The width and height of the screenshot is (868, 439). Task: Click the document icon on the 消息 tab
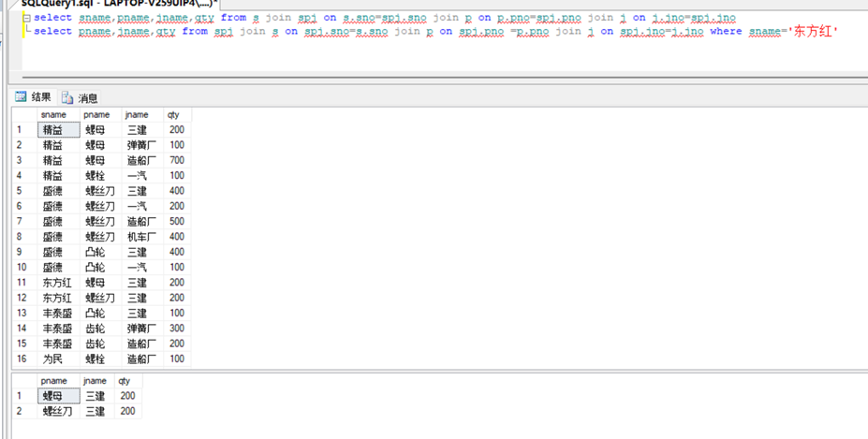(x=67, y=98)
